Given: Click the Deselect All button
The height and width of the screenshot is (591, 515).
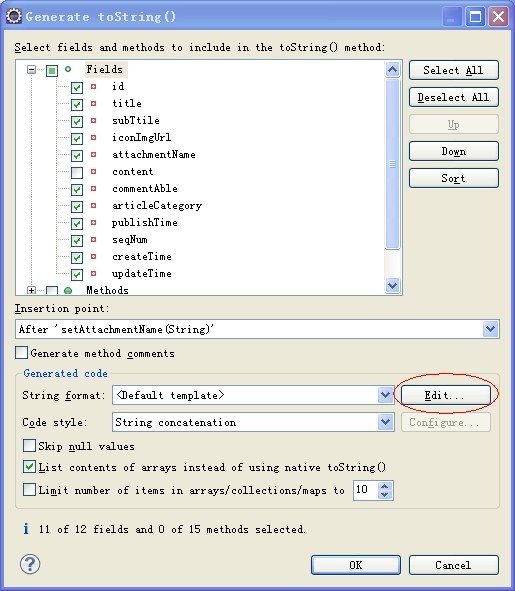Looking at the screenshot, I should [x=454, y=97].
